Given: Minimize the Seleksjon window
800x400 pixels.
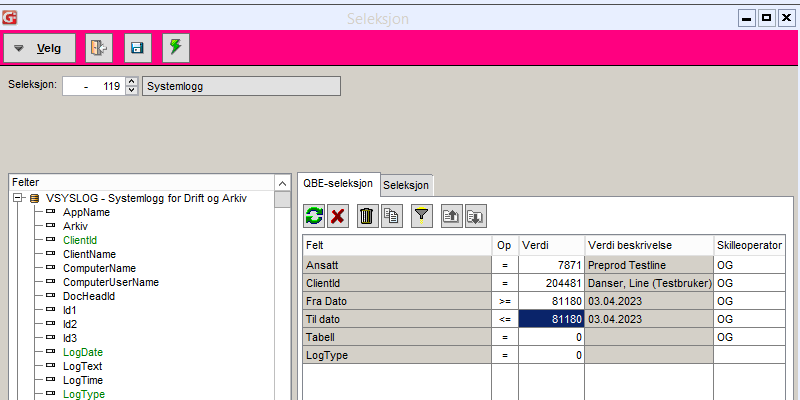Looking at the screenshot, I should (747, 18).
